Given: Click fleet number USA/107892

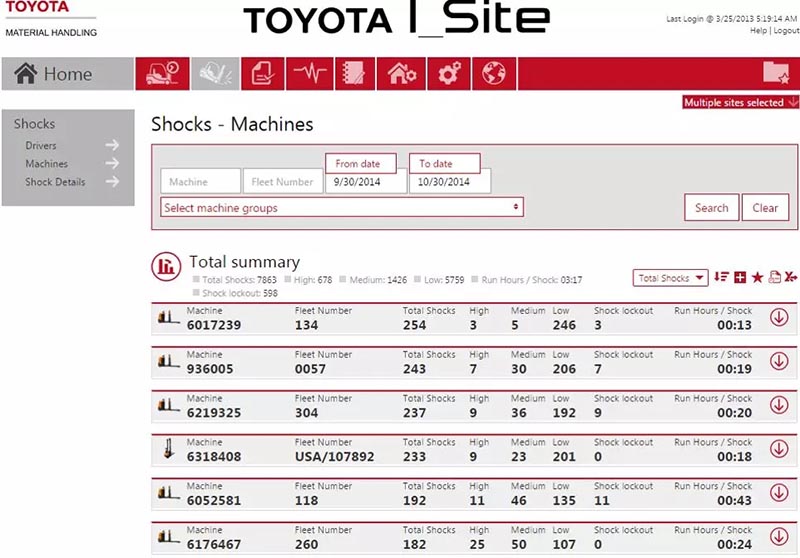Looking at the screenshot, I should pyautogui.click(x=335, y=456).
